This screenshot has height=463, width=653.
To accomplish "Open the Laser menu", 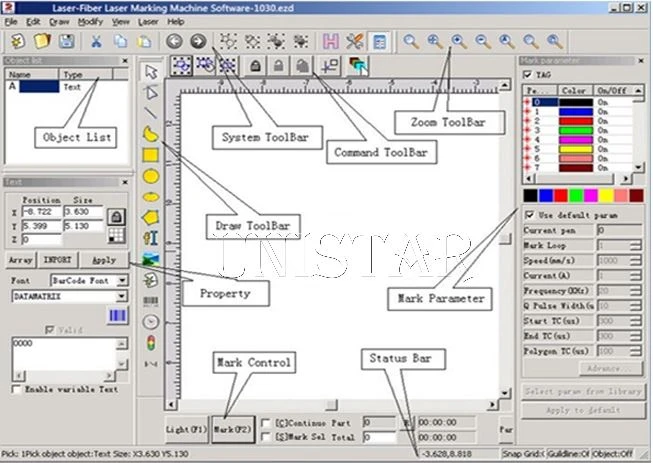I will pos(148,22).
